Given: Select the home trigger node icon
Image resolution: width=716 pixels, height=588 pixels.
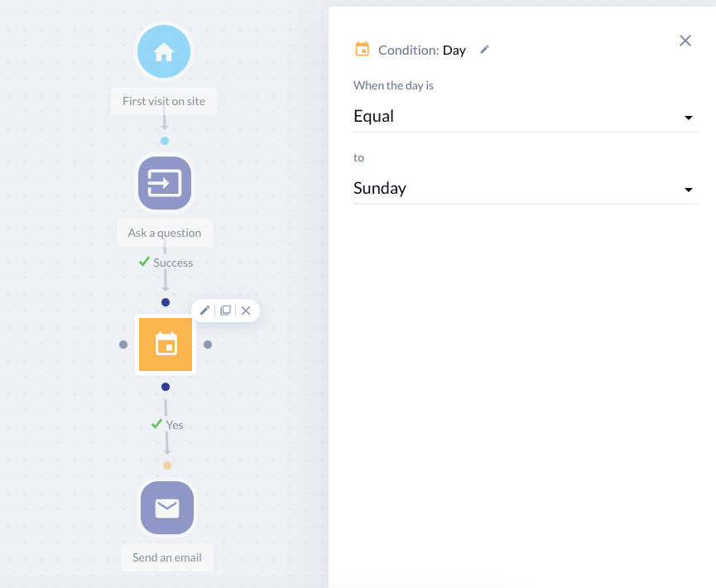Looking at the screenshot, I should 164,51.
